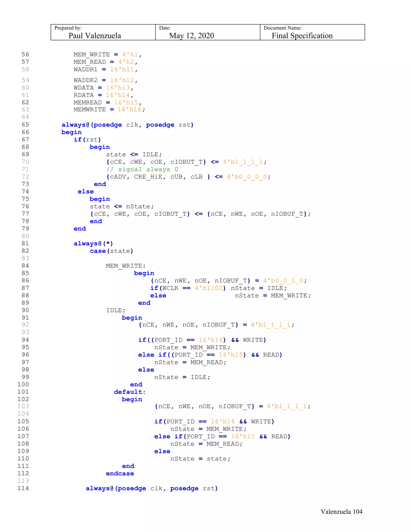Image resolution: width=411 pixels, height=532 pixels.
Task: Click 'if(PORT_ID == 16'h14 && WRITE)'
Action: (214, 422)
